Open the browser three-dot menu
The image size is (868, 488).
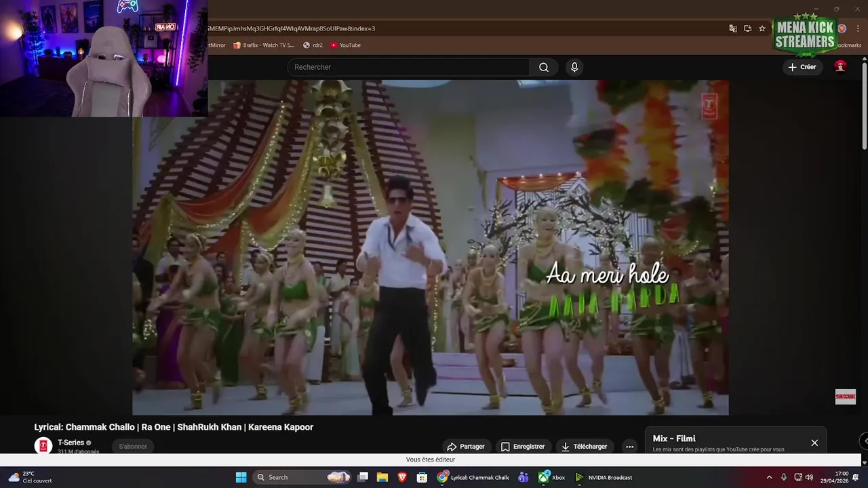coord(858,28)
